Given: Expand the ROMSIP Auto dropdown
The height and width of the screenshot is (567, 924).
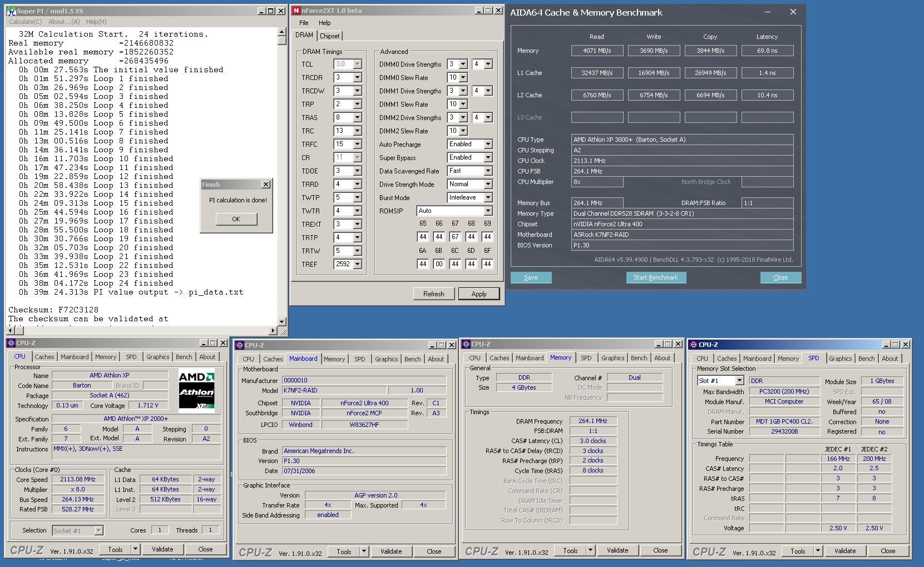Looking at the screenshot, I should tap(488, 211).
